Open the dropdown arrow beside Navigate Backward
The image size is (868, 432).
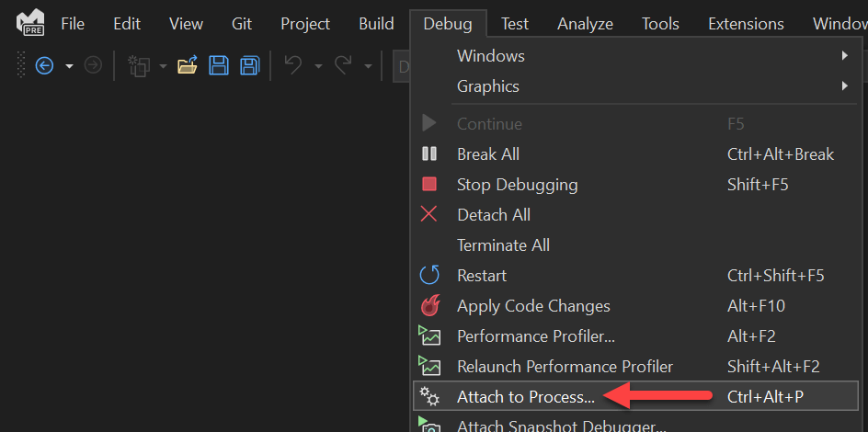click(69, 66)
